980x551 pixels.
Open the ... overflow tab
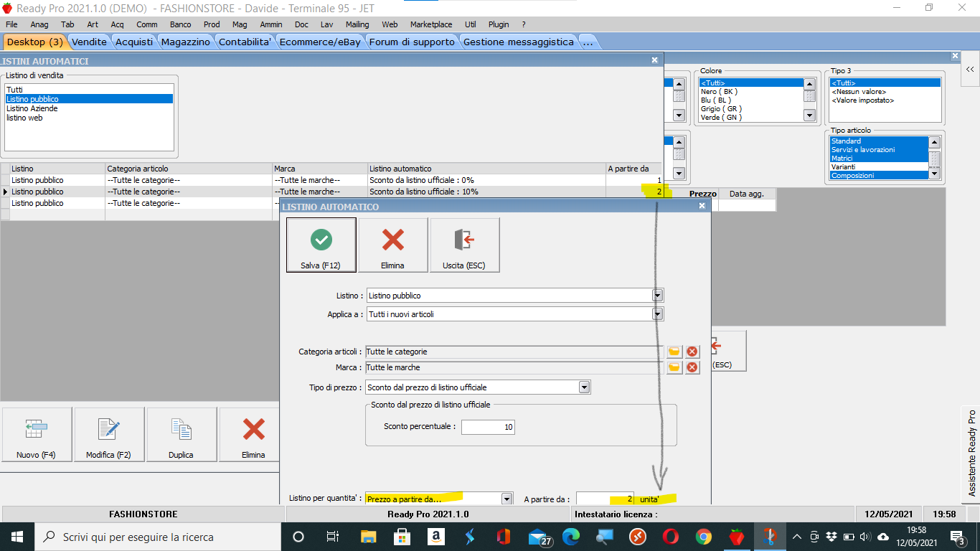(x=588, y=42)
